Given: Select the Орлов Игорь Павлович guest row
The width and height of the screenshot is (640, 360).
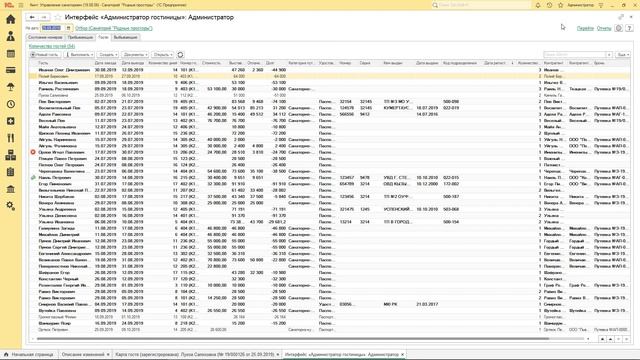Looking at the screenshot, I should (329, 152).
